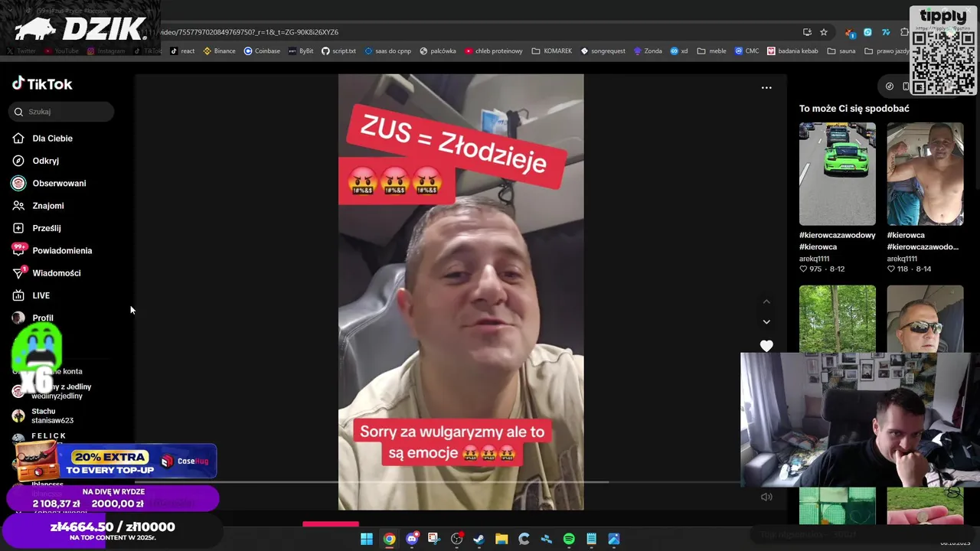Open browser extensions puzzle icon

pos(904,32)
